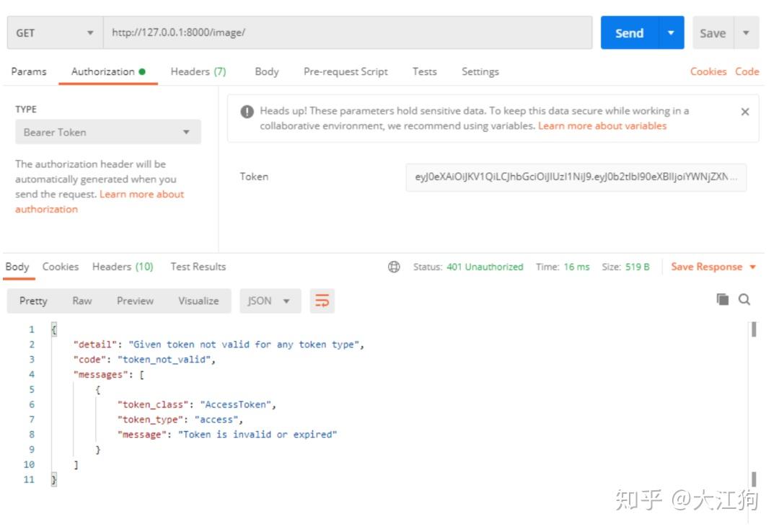779x532 pixels.
Task: Switch to Raw response view
Action: pos(82,301)
